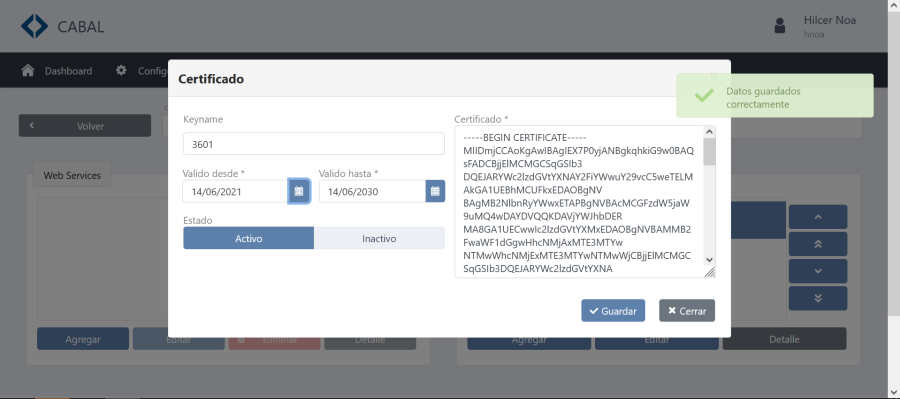
Task: Set Estado to Inactivo
Action: coord(379,238)
